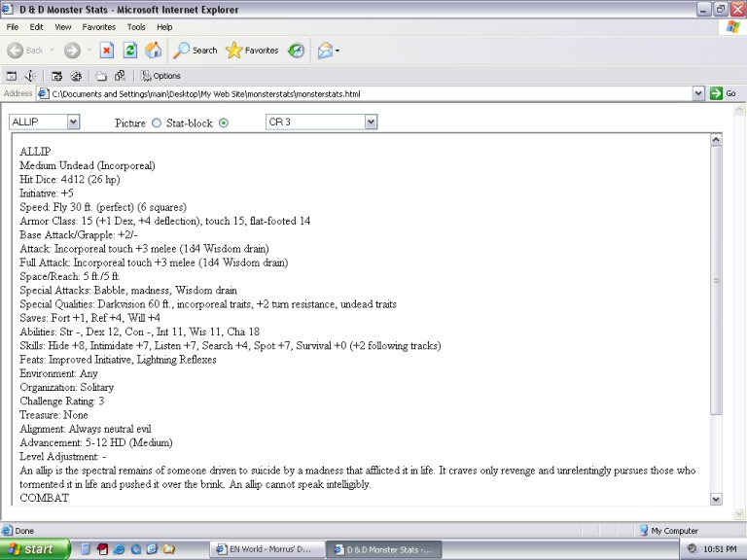Open the Forward button history dropdown arrow
This screenshot has height=560, width=747.
click(89, 50)
